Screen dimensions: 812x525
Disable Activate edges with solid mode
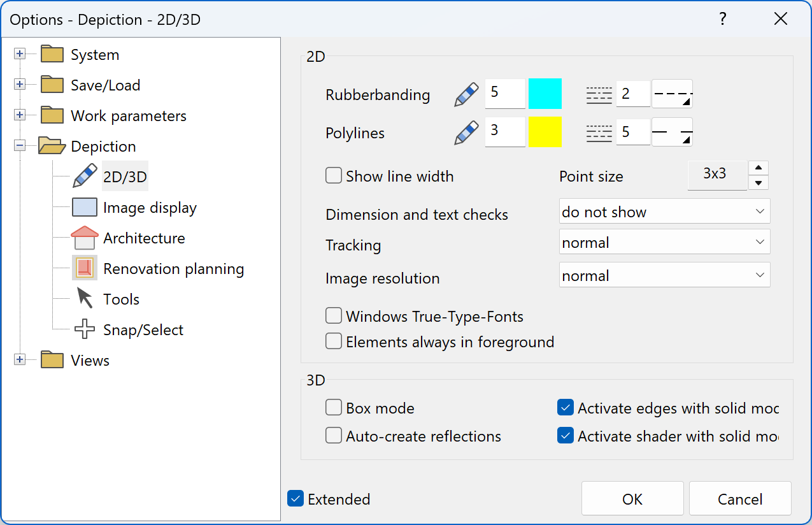pos(565,407)
